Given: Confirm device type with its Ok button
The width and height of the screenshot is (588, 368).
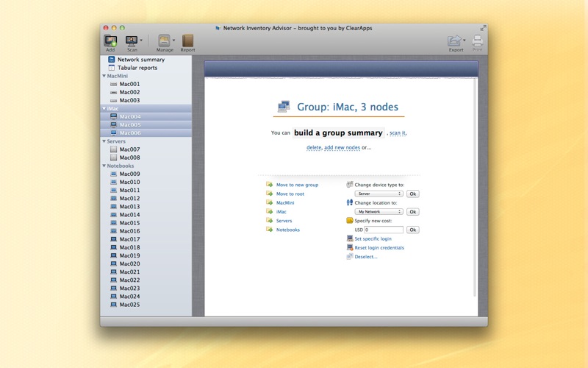Looking at the screenshot, I should 412,194.
